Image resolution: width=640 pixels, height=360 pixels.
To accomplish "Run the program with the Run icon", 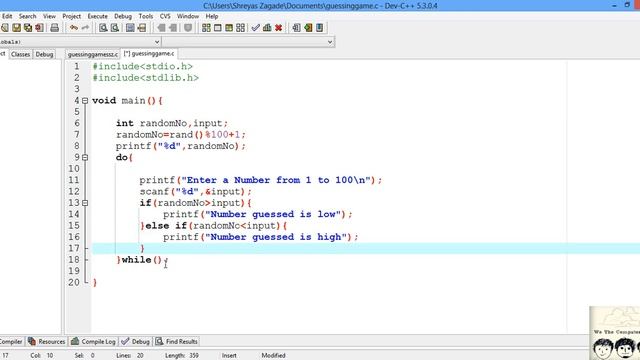I will tap(218, 28).
